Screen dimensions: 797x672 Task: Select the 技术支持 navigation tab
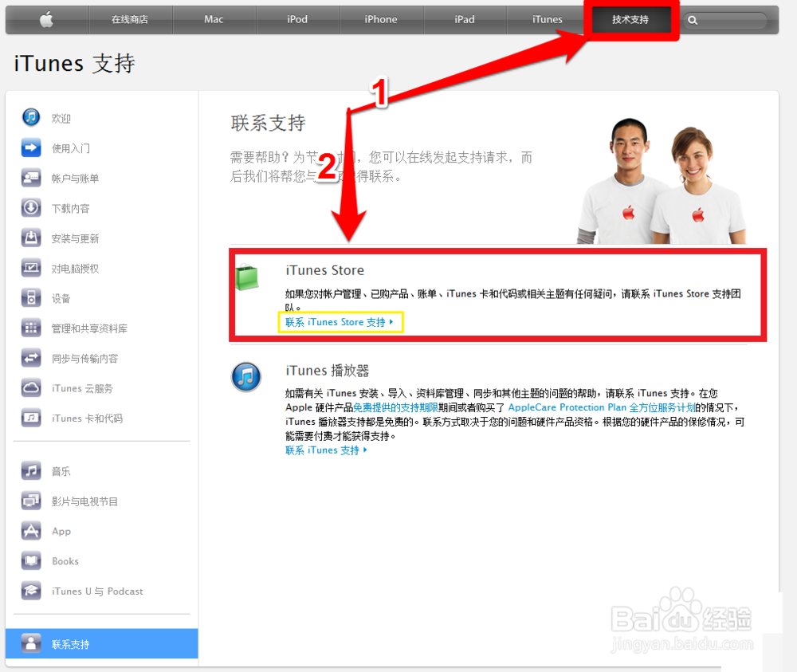(630, 20)
